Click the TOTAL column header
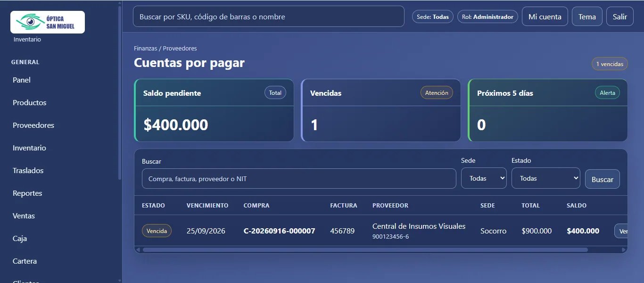Viewport: 644px width, 283px height. (530, 206)
